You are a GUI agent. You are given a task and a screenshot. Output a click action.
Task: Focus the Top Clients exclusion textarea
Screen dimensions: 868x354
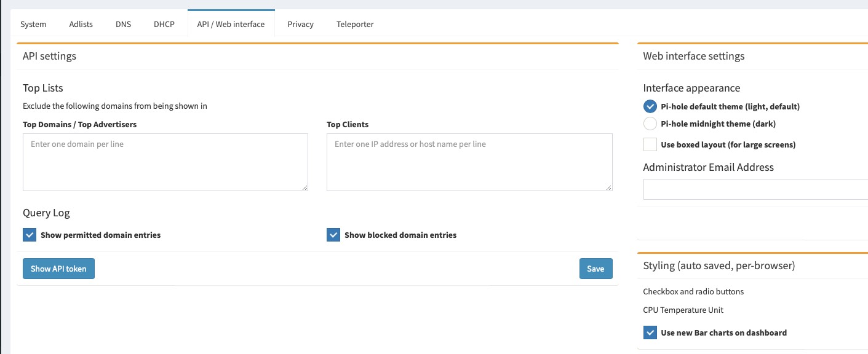[x=469, y=162]
